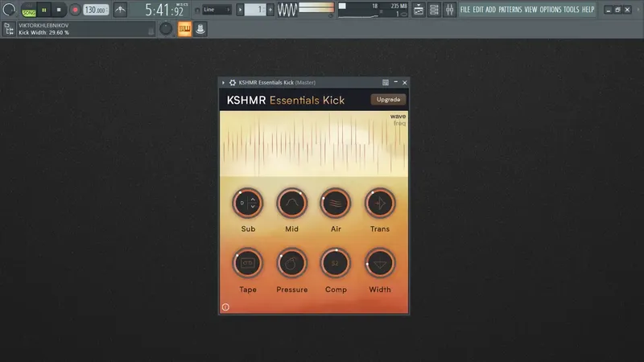Click the Upgrade button
The height and width of the screenshot is (362, 644).
coord(388,99)
